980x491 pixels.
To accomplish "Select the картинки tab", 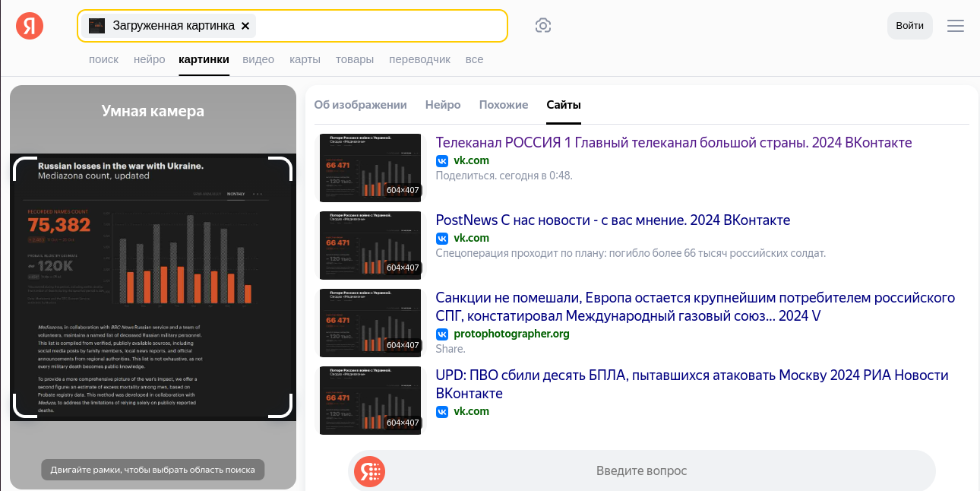I will tap(204, 59).
